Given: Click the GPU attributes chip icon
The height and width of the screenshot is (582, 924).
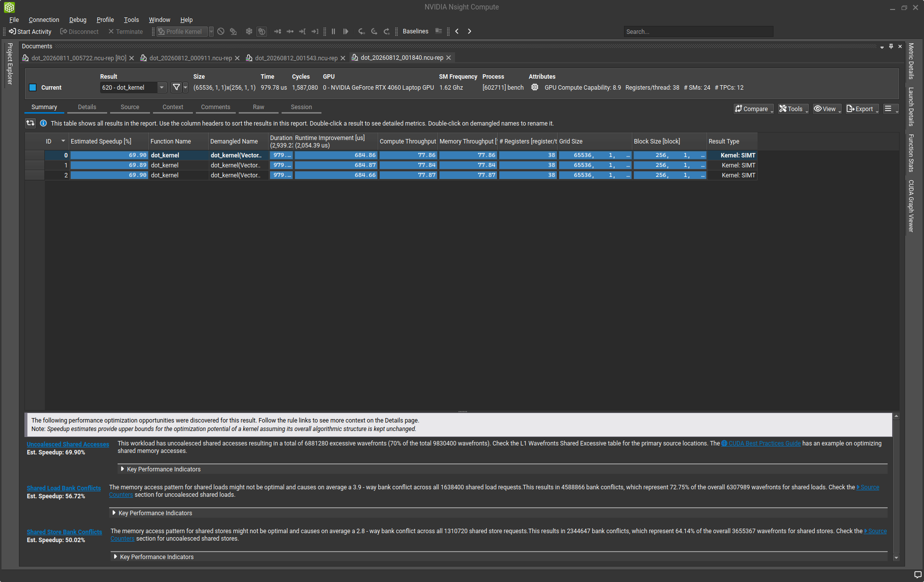Looking at the screenshot, I should tap(534, 87).
